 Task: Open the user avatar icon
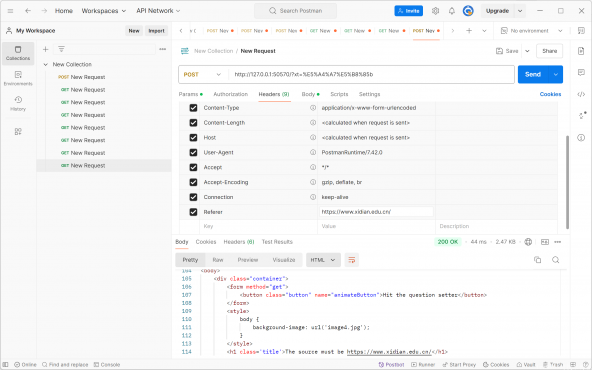tap(468, 11)
